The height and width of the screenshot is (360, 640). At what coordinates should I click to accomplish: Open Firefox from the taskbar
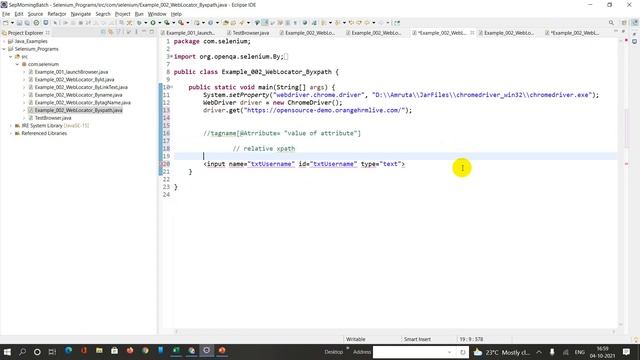(x=130, y=351)
